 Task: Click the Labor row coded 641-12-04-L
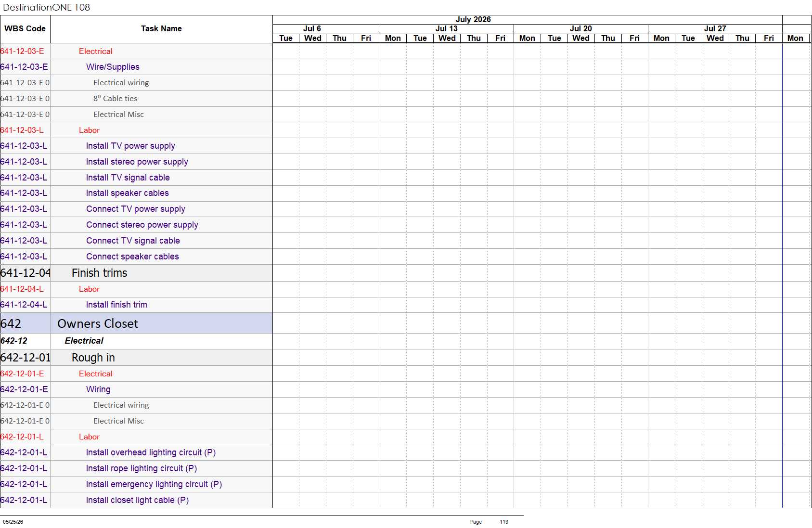click(x=136, y=289)
